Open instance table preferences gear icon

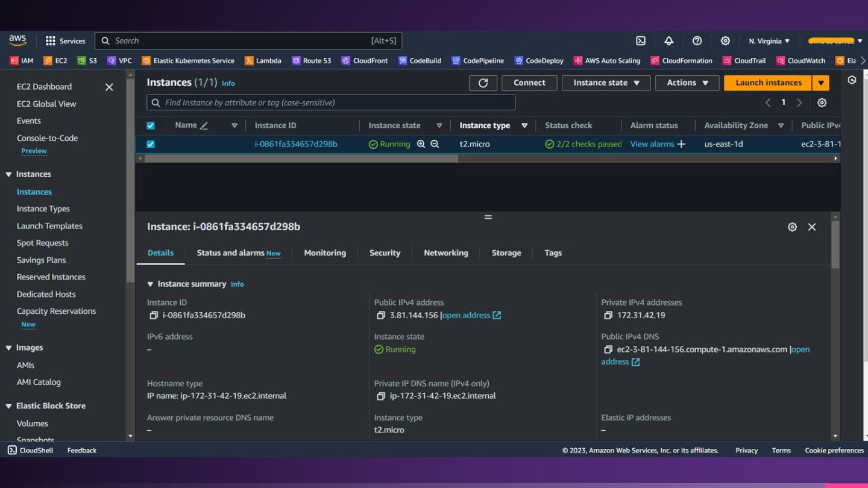pos(822,102)
